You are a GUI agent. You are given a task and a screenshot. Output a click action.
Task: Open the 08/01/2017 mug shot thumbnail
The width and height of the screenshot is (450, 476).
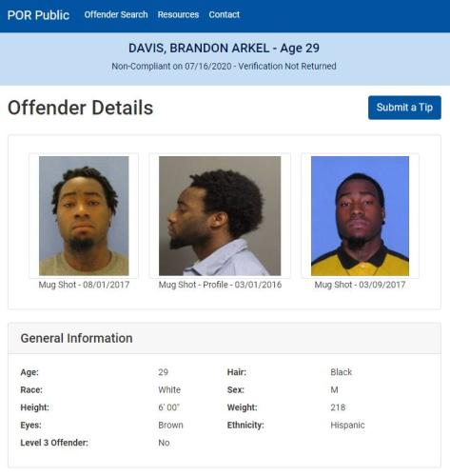click(x=84, y=215)
